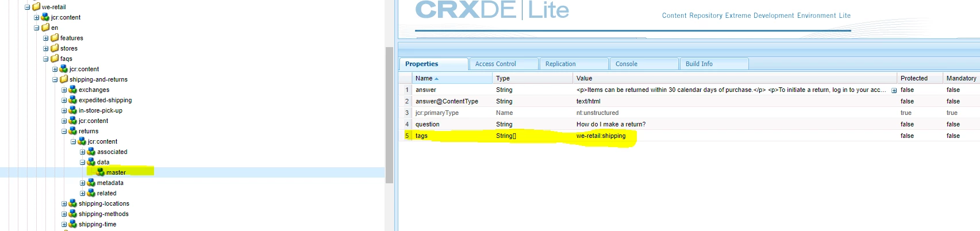Sort by the Name column header
The image size is (980, 231).
click(x=452, y=78)
